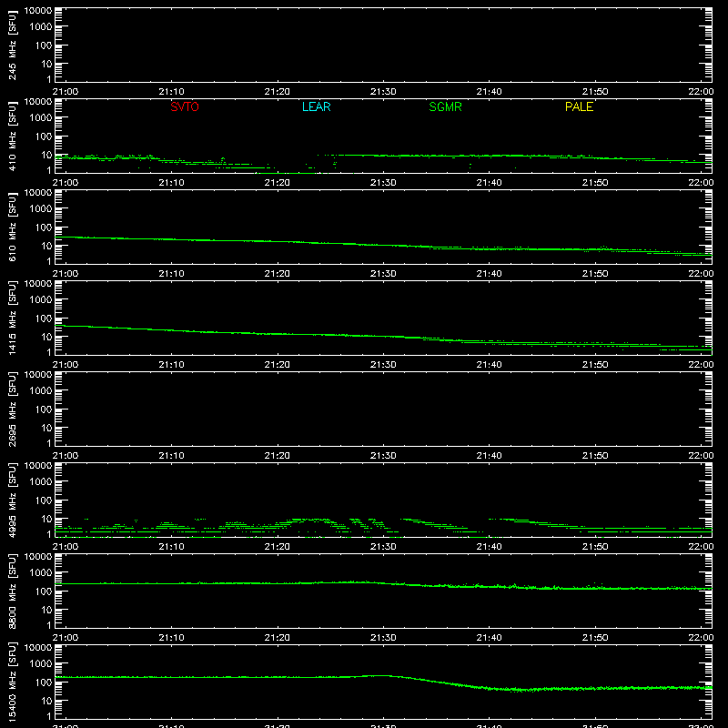Select the 610 MHz [SFU] axis title
Screen dimensions: 728x728
coord(12,227)
